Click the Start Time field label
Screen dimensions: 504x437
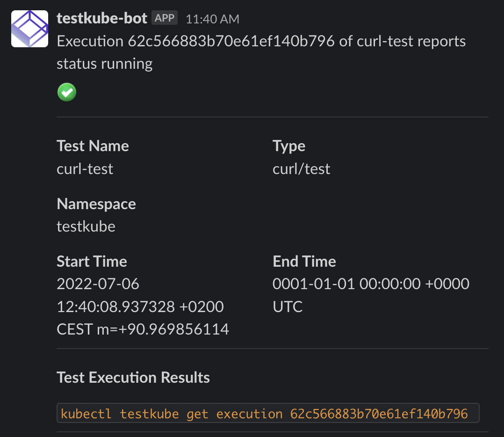[92, 261]
